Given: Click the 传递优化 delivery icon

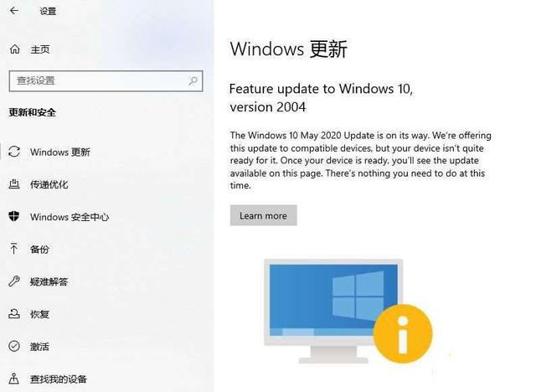Looking at the screenshot, I should point(14,184).
